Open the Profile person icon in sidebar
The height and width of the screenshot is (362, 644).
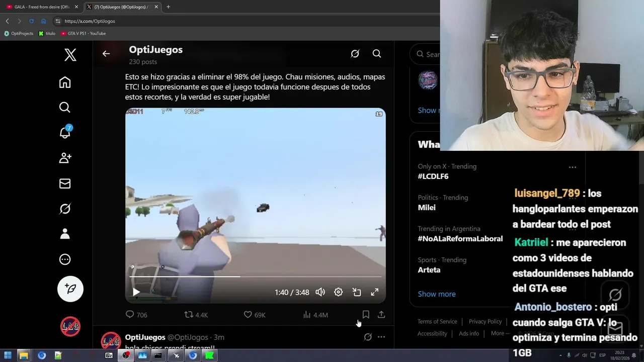[x=65, y=234]
